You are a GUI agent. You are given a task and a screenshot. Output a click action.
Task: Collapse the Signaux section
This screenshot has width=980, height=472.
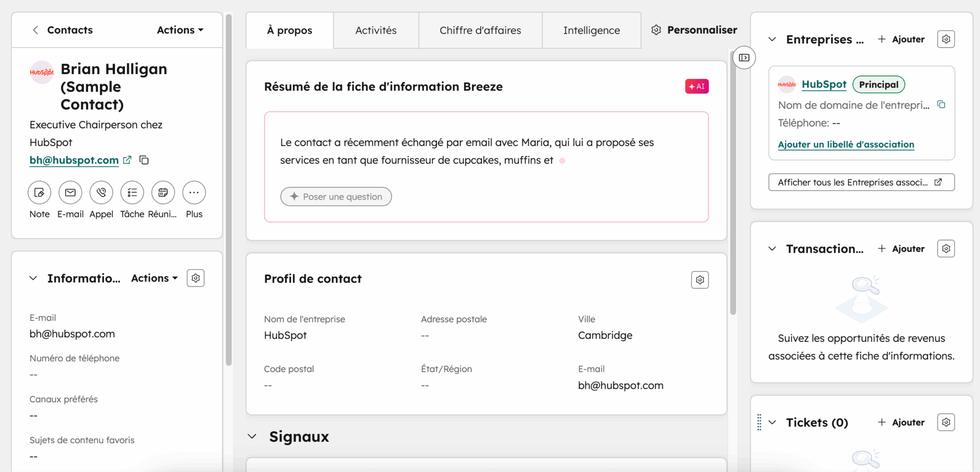click(x=252, y=437)
